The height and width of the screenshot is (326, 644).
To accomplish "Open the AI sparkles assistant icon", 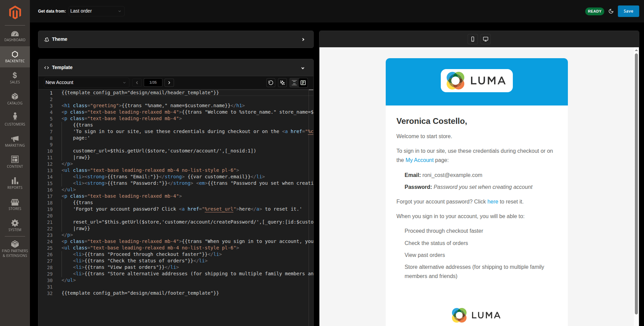I will 282,83.
